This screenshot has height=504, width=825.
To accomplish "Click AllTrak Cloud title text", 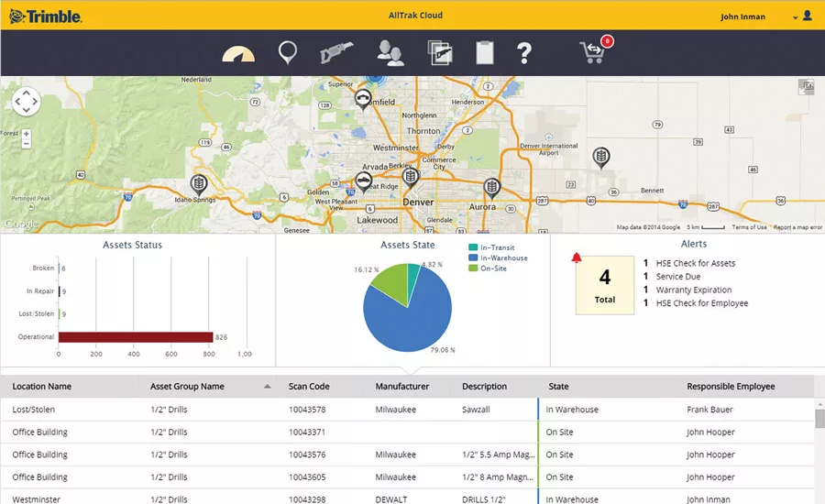I will (x=415, y=16).
